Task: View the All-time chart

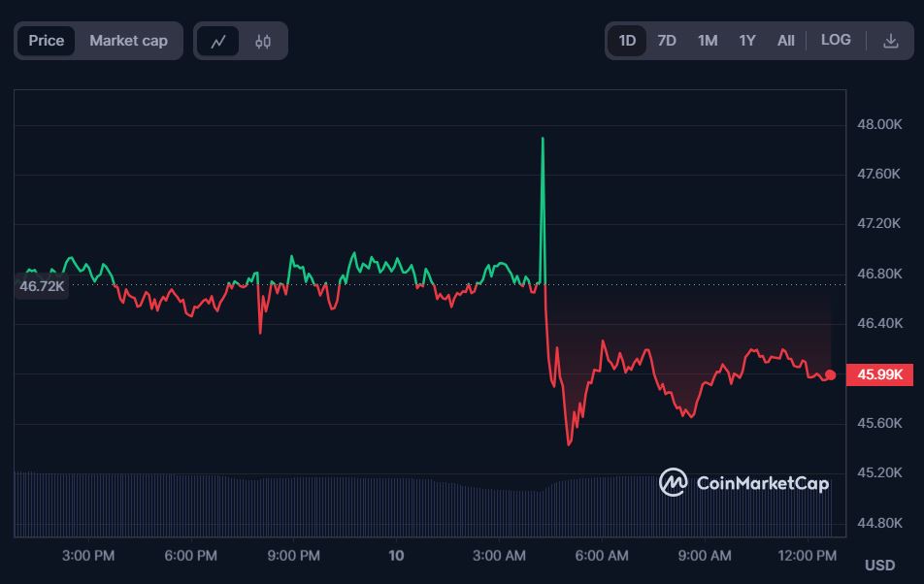Action: (x=785, y=40)
